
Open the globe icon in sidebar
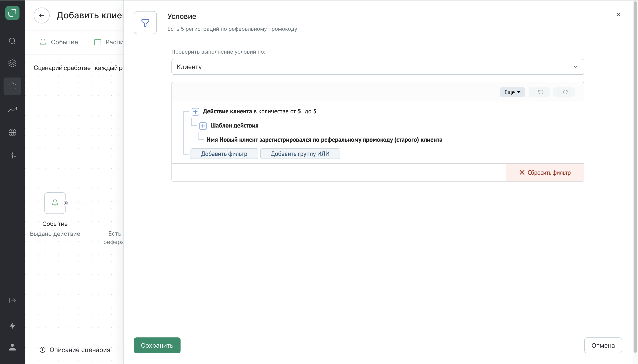[x=12, y=132]
